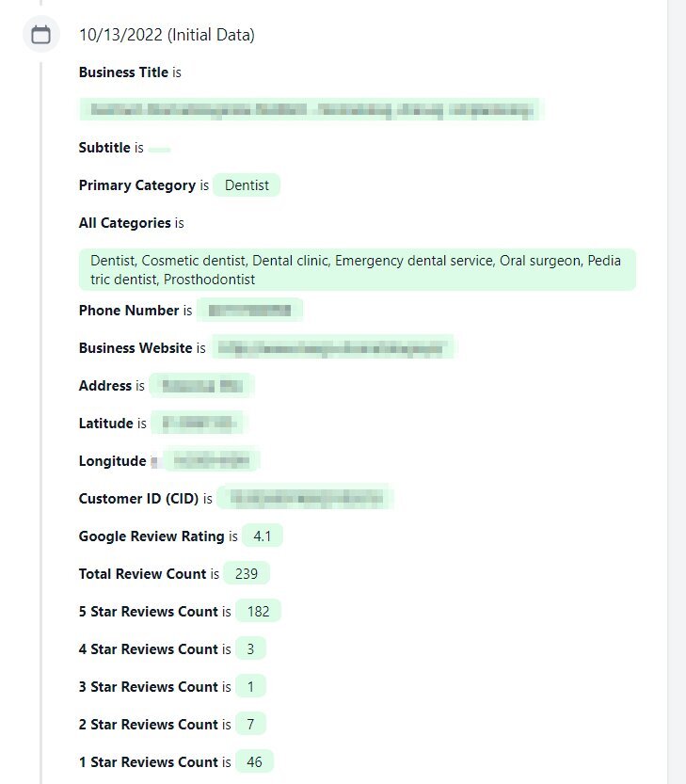Click the blurred Address value
Viewport: 686px width, 784px height.
[202, 386]
